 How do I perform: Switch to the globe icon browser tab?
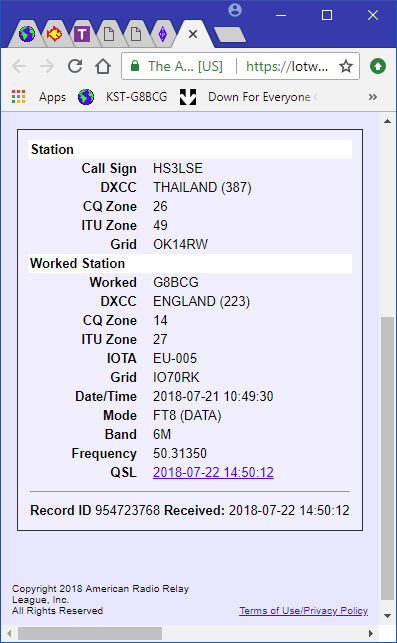point(27,34)
